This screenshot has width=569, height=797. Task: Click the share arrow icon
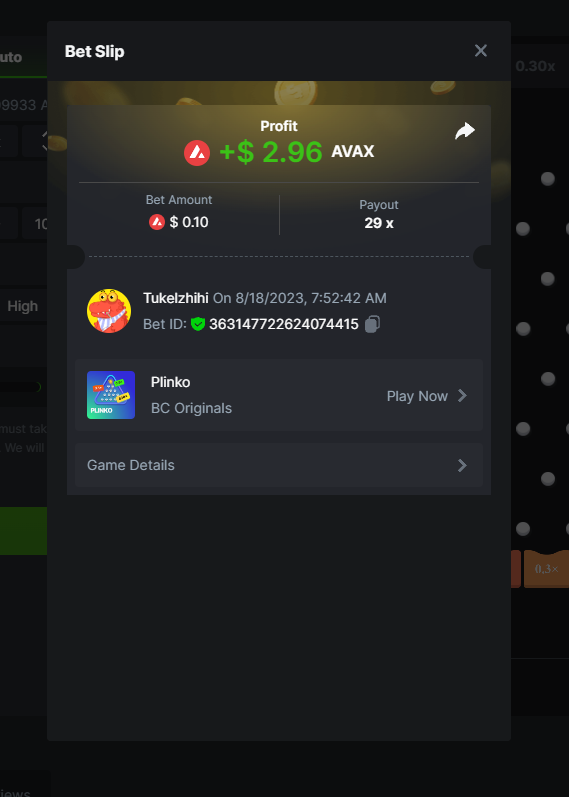click(465, 131)
